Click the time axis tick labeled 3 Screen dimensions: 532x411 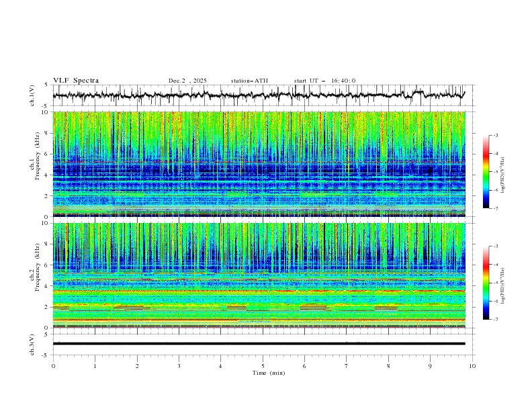[x=179, y=366]
